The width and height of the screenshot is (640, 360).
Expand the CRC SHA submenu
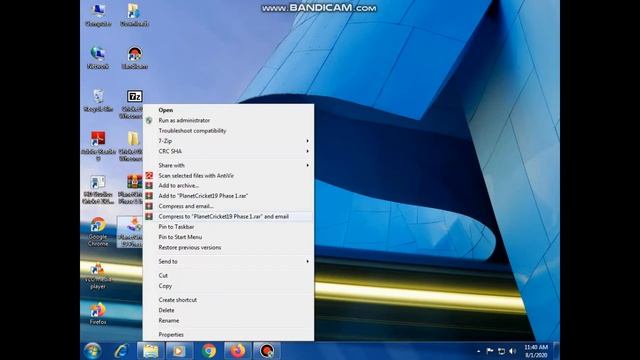click(228, 151)
